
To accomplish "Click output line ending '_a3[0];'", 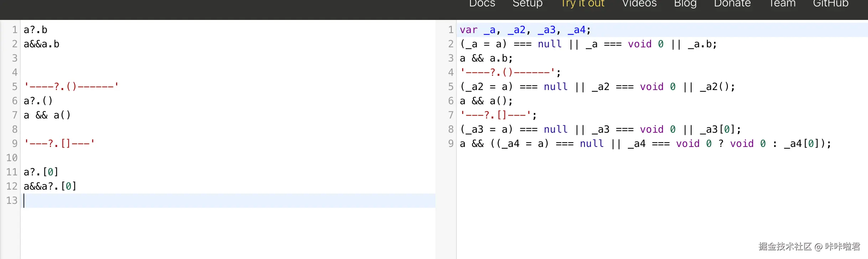I will [x=600, y=129].
